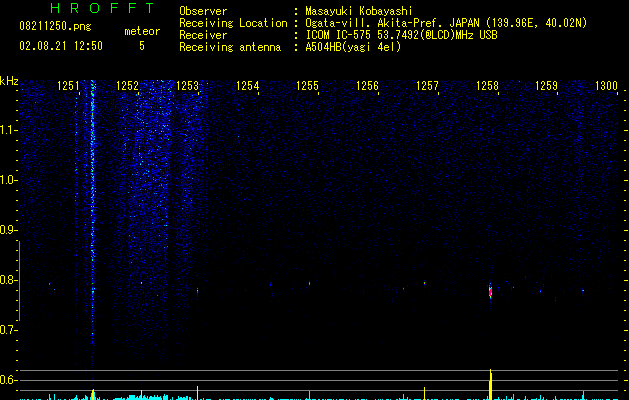629x400 pixels.
Task: Select the filename 08211250.png
Action: click(x=55, y=27)
